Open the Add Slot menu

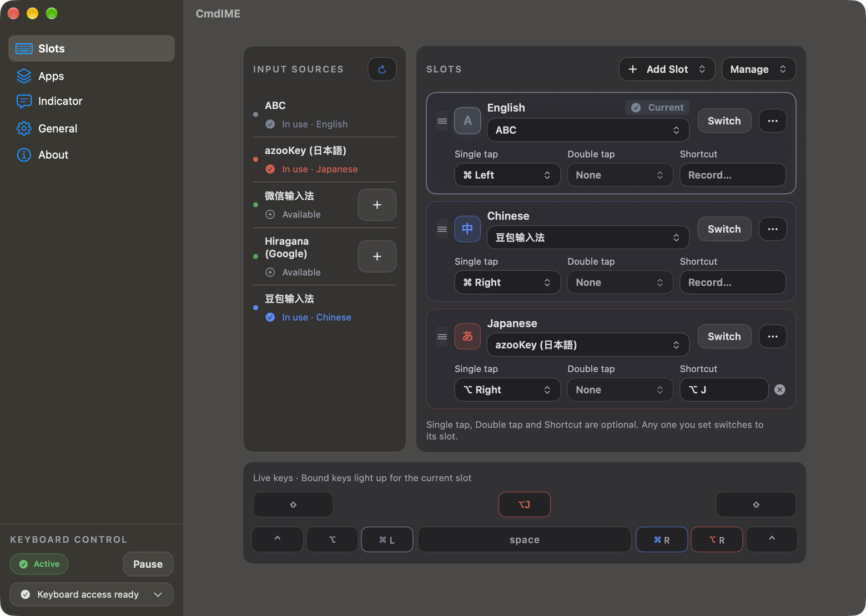pos(667,69)
